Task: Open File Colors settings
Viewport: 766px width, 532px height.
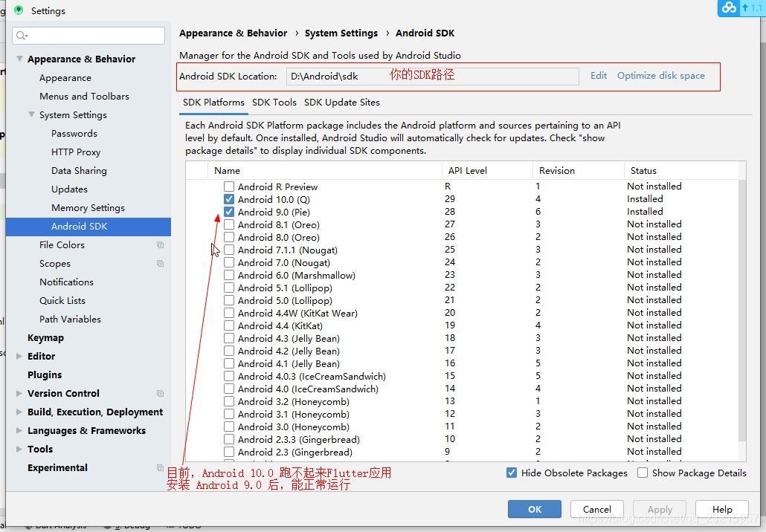Action: click(62, 244)
